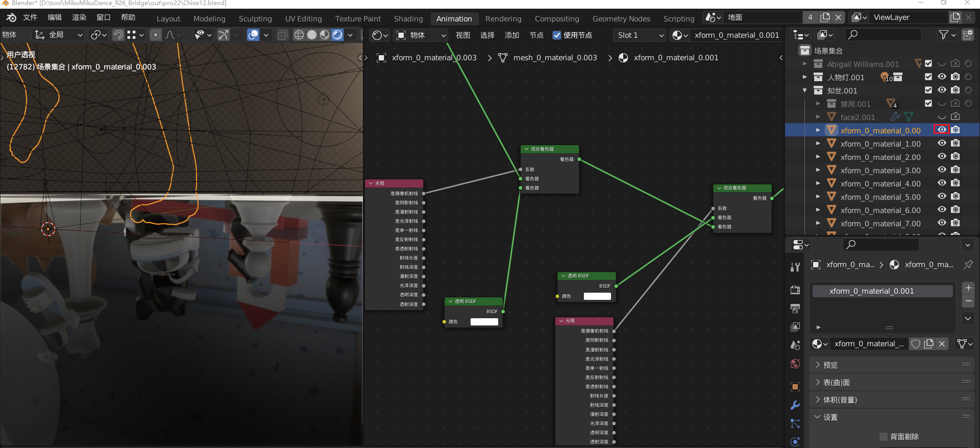This screenshot has width=980, height=448.
Task: Switch viewport to solid shading
Action: pos(312,35)
